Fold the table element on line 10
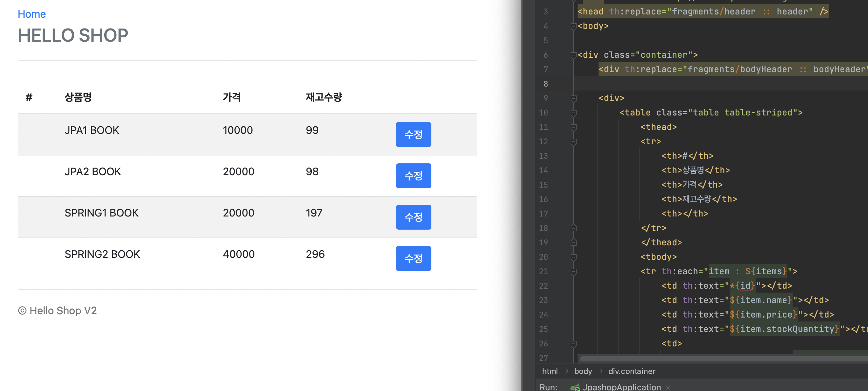Viewport: 868px width, 391px height. (x=573, y=113)
